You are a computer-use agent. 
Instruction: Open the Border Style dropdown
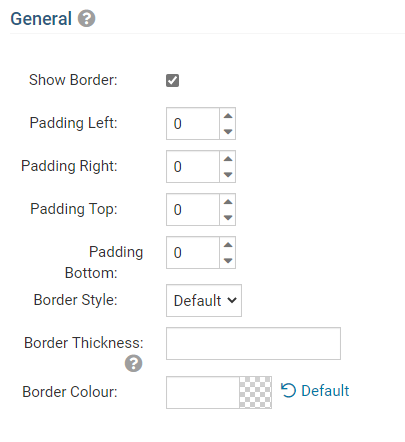(x=204, y=300)
